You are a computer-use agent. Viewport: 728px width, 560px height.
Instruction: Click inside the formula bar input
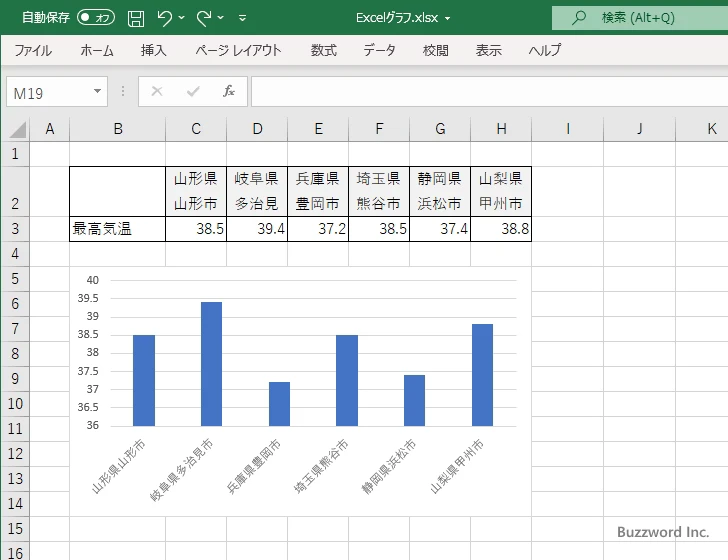point(489,92)
